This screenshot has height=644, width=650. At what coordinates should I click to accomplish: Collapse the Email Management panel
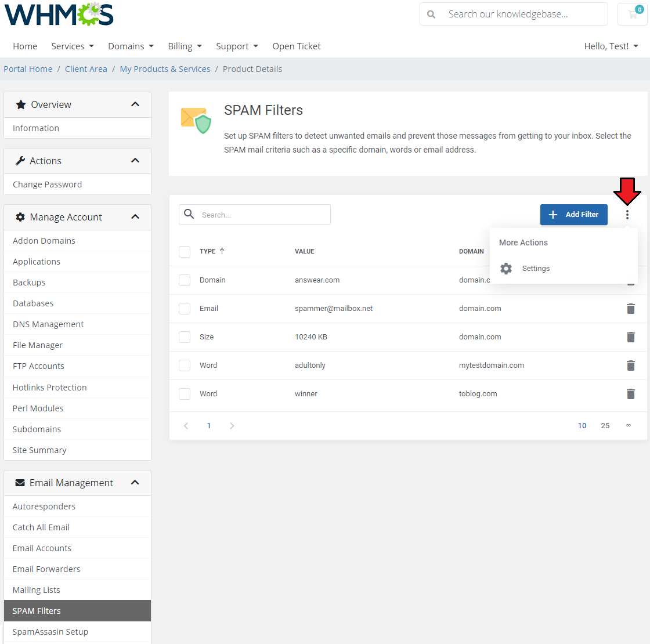point(135,483)
